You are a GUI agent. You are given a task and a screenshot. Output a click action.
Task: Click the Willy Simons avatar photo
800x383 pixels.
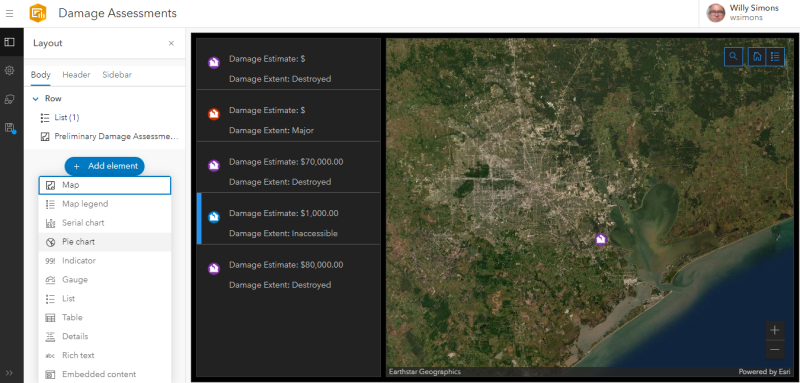[x=715, y=13]
